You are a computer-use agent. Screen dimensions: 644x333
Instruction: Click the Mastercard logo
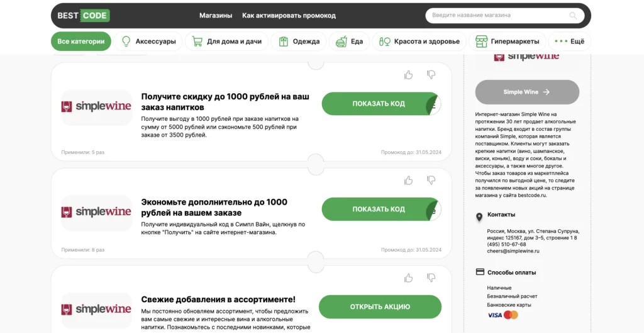511,315
